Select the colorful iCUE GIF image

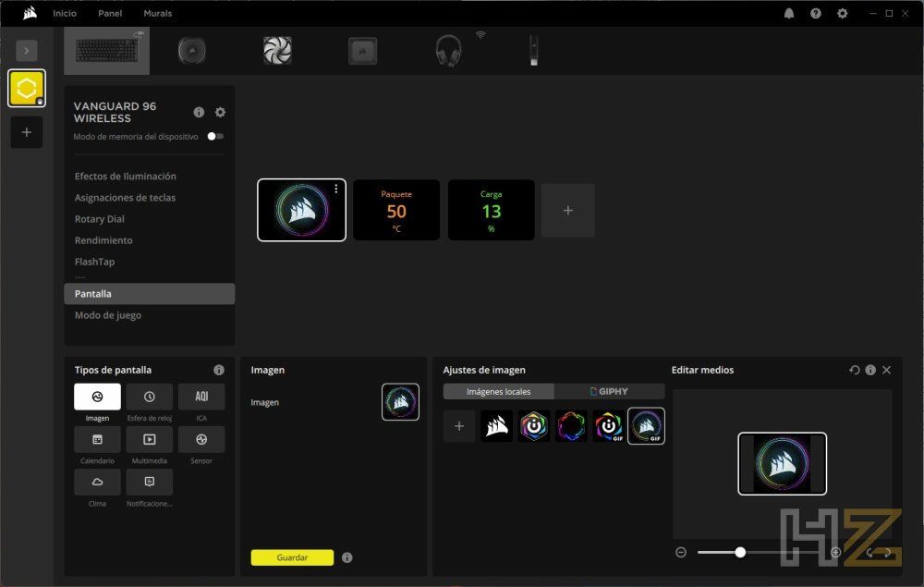coord(609,426)
